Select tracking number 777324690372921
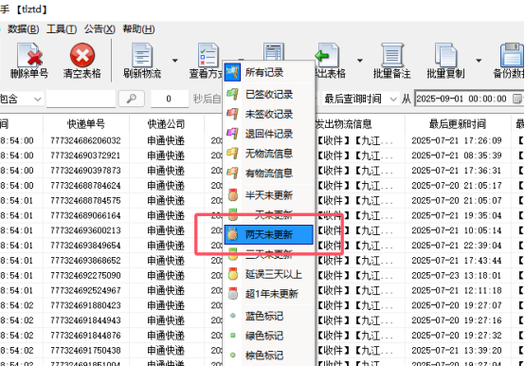The height and width of the screenshot is (366, 525). coord(85,155)
